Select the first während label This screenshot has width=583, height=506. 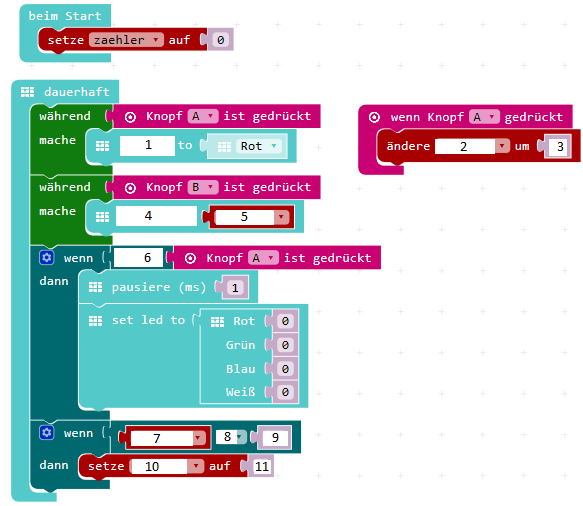[x=65, y=116]
